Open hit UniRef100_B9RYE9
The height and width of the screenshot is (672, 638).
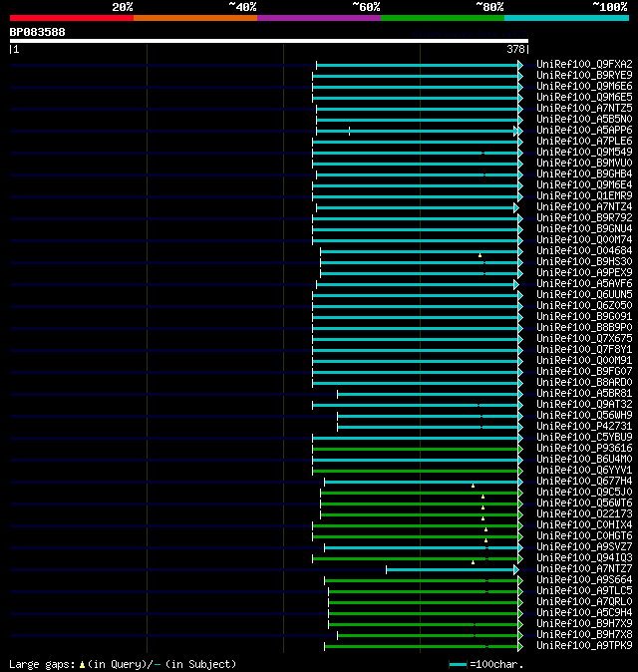pyautogui.click(x=584, y=76)
